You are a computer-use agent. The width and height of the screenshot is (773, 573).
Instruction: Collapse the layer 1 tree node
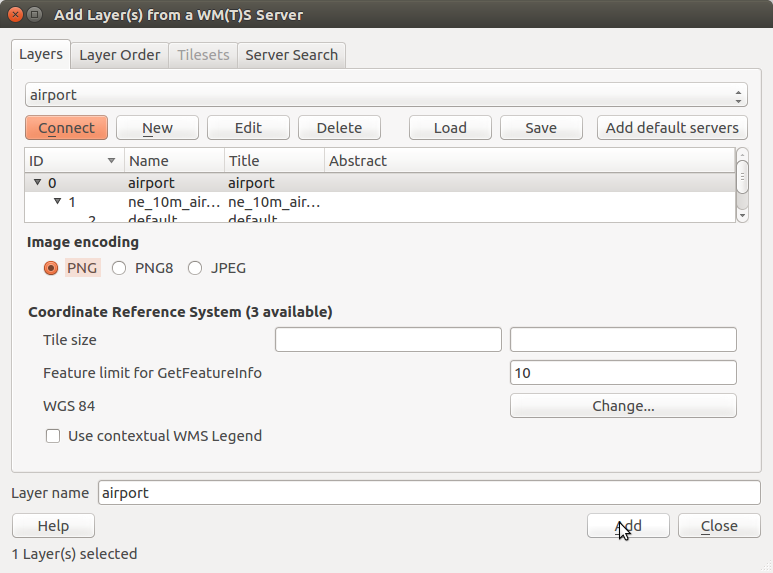[x=57, y=202]
